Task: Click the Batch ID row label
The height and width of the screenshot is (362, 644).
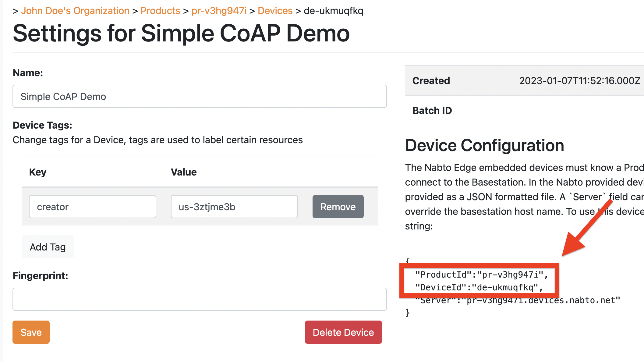Action: [x=432, y=111]
